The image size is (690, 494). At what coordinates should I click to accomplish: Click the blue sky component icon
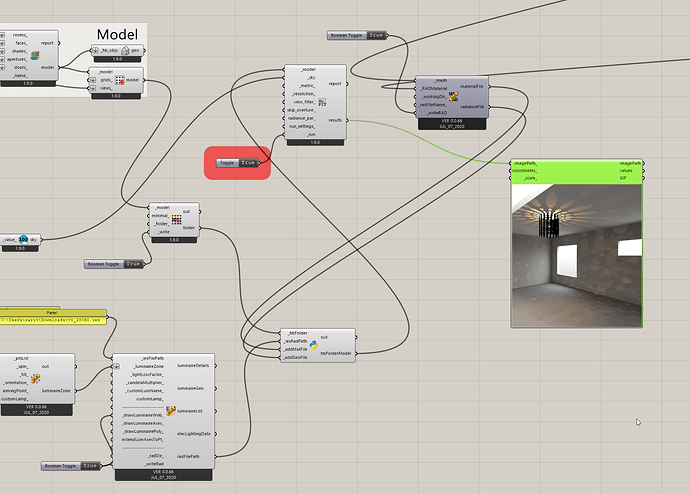coord(22,241)
